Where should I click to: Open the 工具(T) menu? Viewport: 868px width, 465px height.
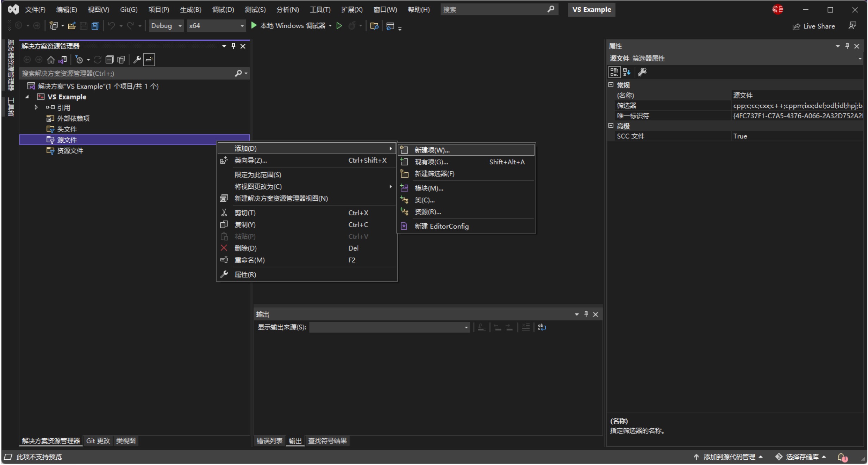(x=320, y=10)
